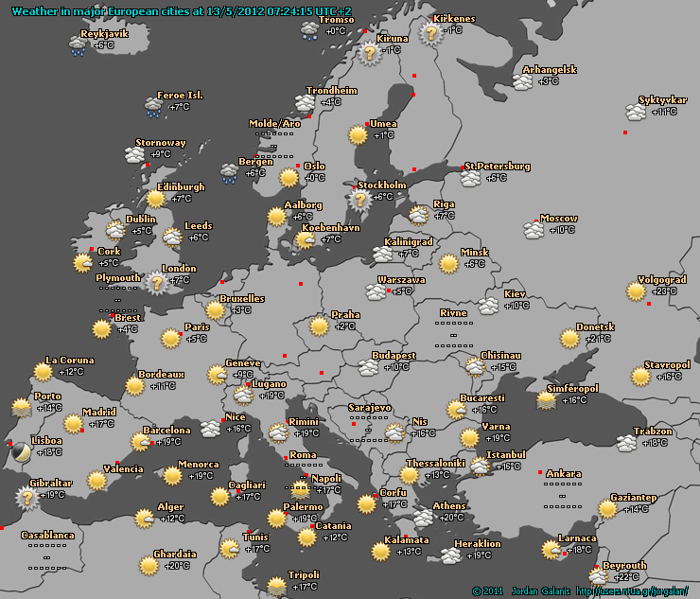Screen dimensions: 700x599
Task: Click the red dot marker near Ankara
Action: coord(540,472)
